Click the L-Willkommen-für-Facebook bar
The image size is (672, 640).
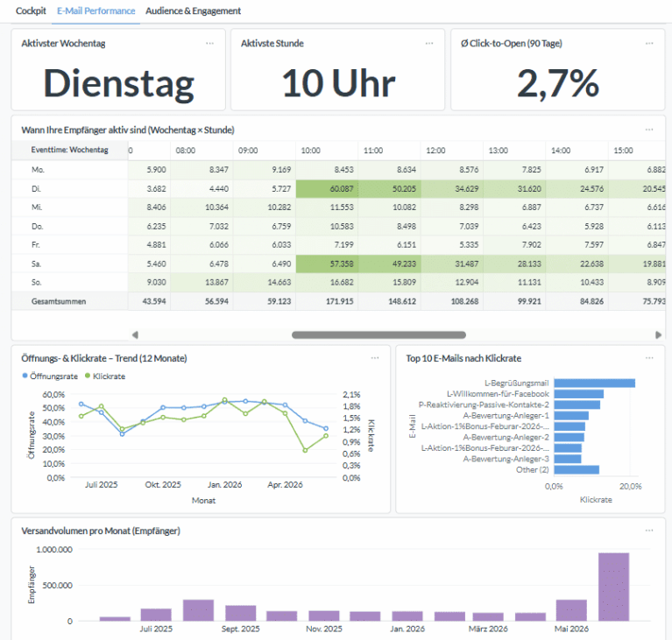578,394
